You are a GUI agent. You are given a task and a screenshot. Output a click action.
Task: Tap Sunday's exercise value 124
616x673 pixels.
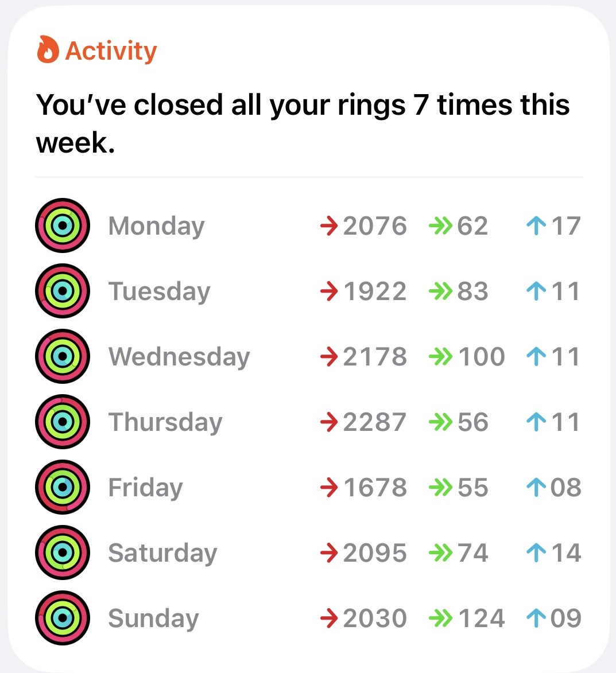(481, 618)
